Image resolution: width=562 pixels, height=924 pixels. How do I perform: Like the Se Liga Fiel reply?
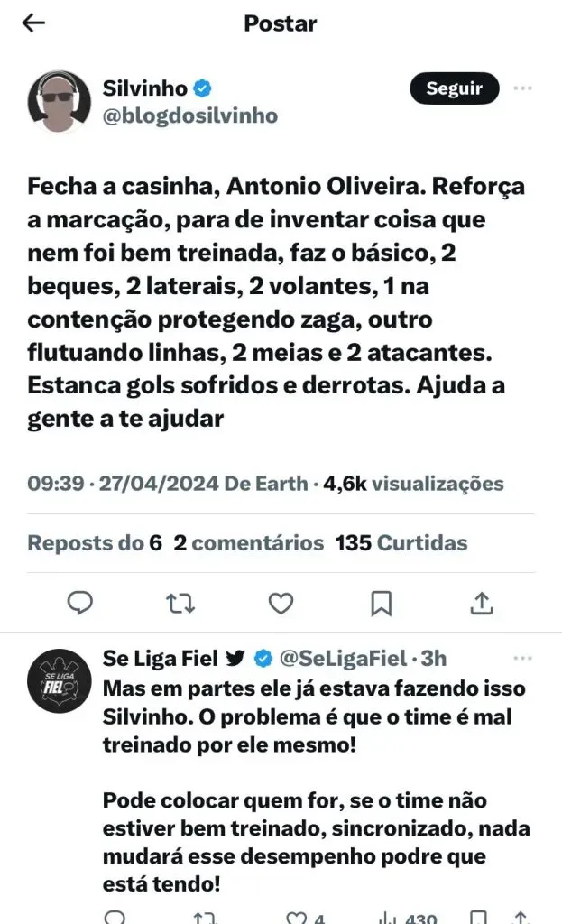pyautogui.click(x=296, y=918)
